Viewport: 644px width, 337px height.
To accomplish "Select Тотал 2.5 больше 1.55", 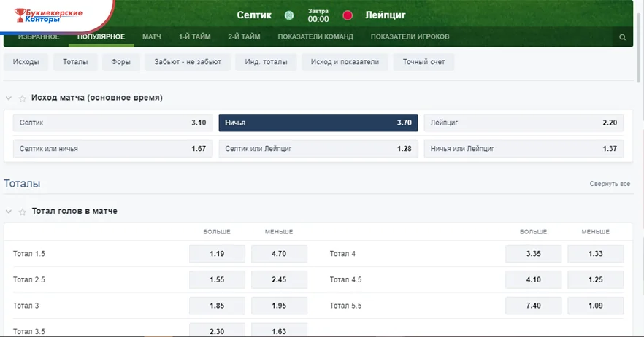I will tap(217, 279).
